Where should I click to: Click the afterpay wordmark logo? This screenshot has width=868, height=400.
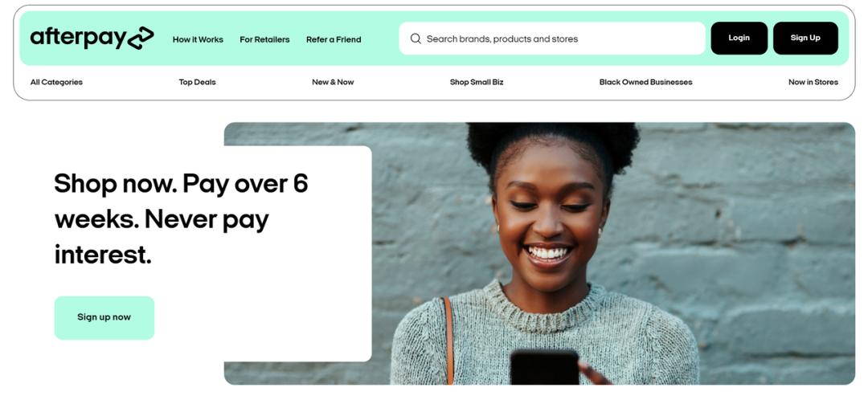coord(78,39)
